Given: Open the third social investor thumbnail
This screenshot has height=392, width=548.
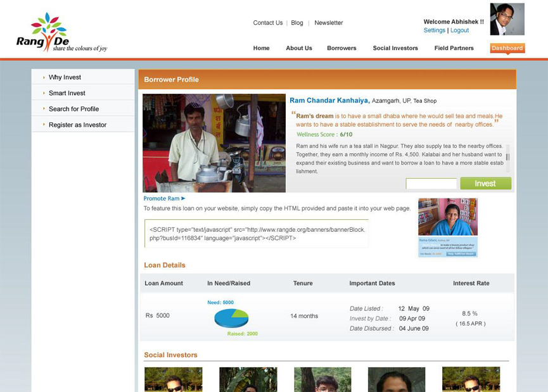Looking at the screenshot, I should [x=322, y=379].
